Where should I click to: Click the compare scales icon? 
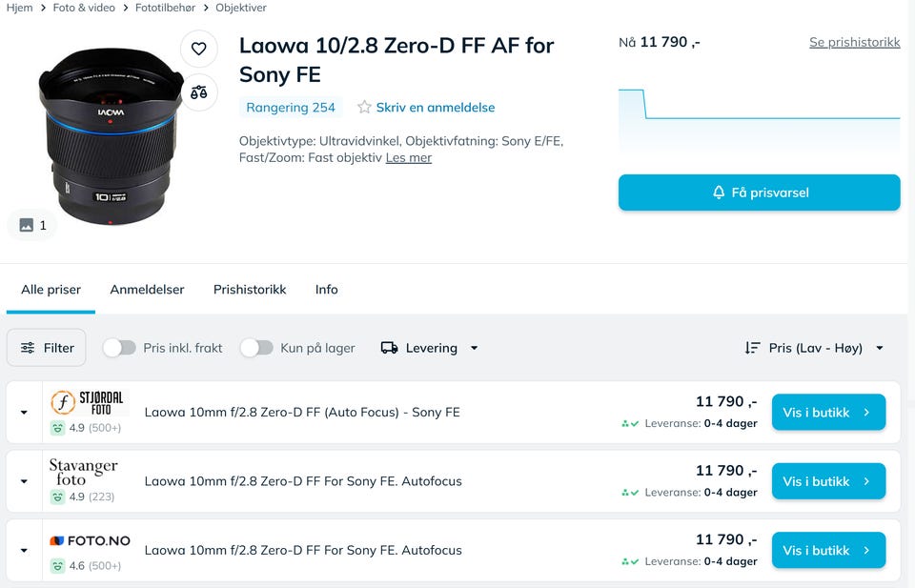point(198,92)
